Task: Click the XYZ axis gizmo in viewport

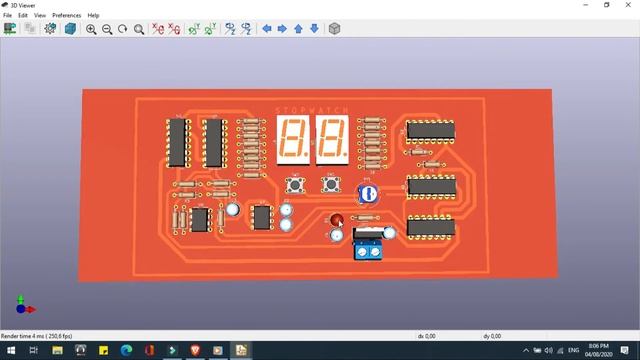Action: coord(25,305)
